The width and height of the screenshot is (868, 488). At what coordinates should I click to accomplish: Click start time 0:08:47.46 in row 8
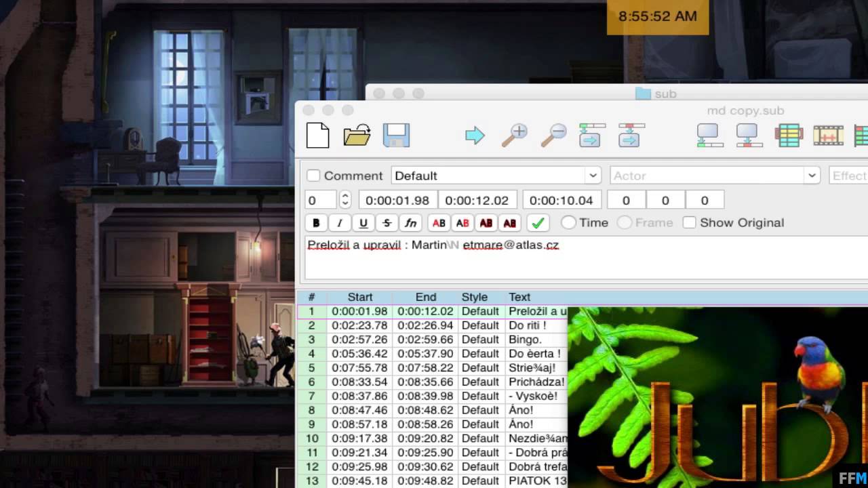coord(359,410)
